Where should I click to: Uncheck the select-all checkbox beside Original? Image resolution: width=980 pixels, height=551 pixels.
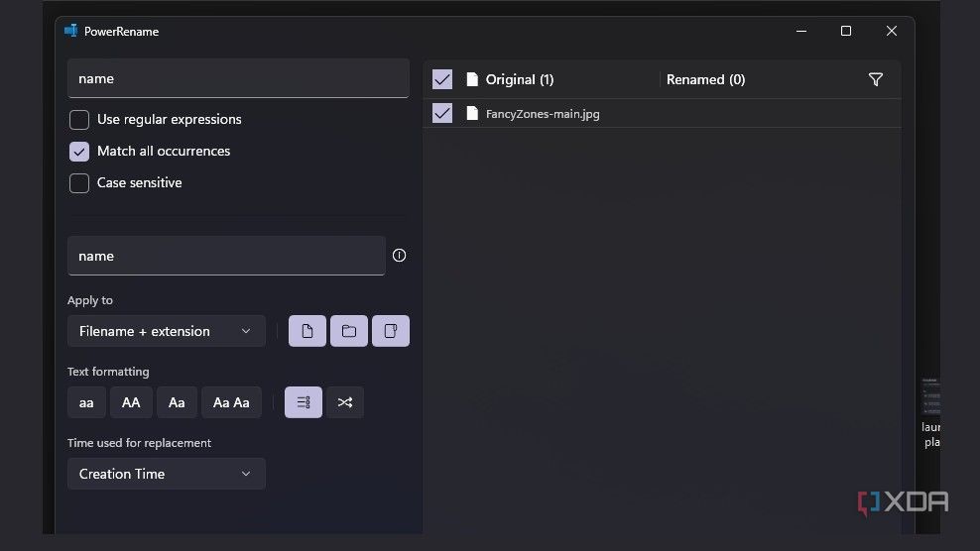[x=442, y=79]
